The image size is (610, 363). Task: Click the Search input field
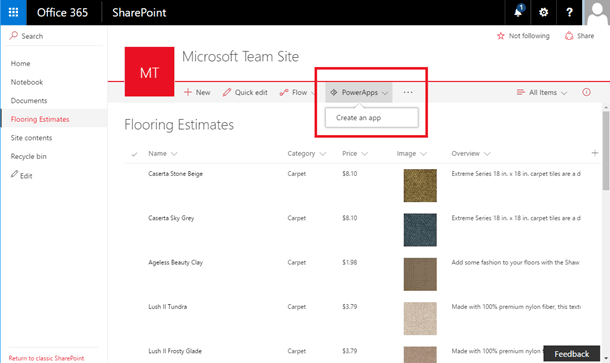(x=54, y=36)
